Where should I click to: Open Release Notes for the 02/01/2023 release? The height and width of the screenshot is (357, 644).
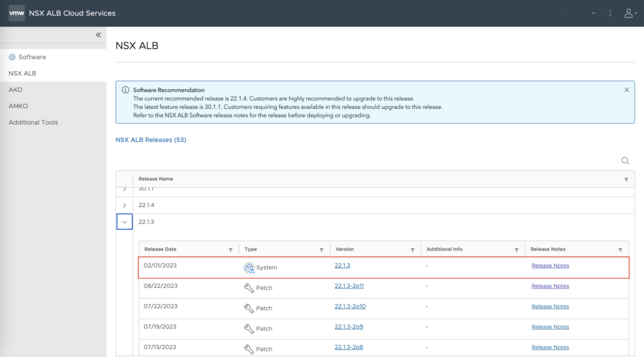click(550, 266)
